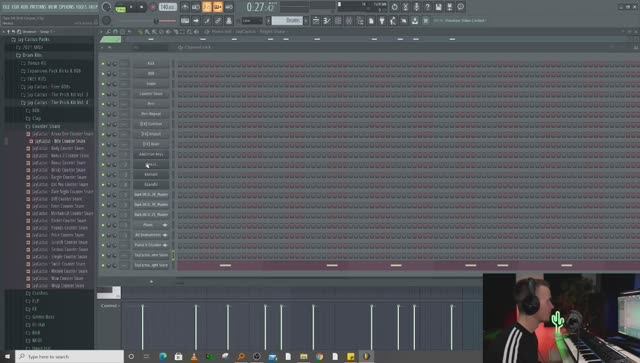Select the Kick channel button

click(x=151, y=63)
